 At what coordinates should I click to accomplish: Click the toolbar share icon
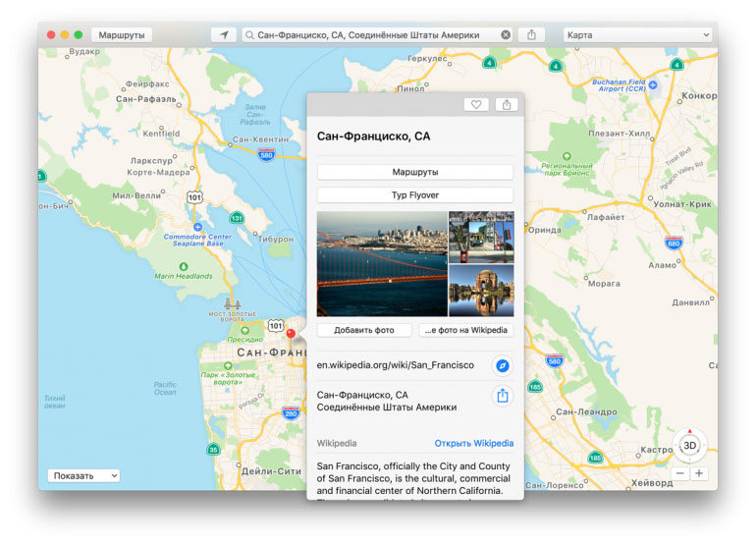pyautogui.click(x=531, y=34)
